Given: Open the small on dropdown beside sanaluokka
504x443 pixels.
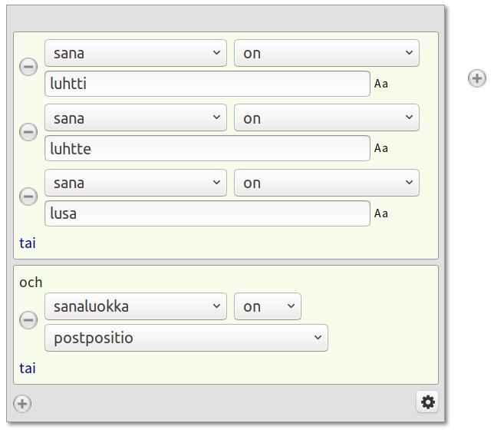Looking at the screenshot, I should 268,306.
